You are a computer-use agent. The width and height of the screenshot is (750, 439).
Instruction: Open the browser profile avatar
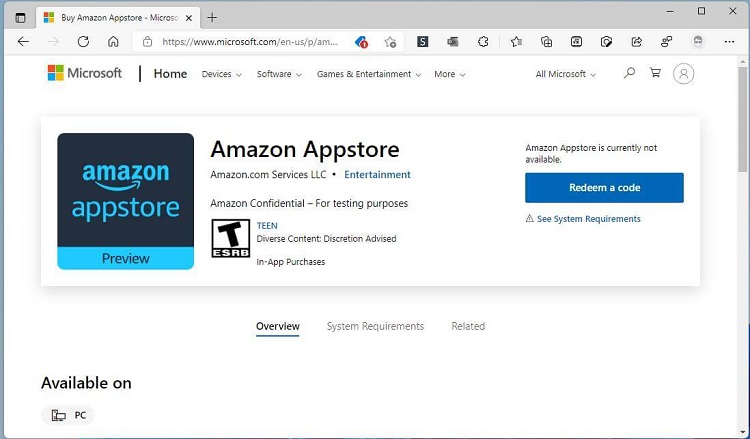(698, 41)
